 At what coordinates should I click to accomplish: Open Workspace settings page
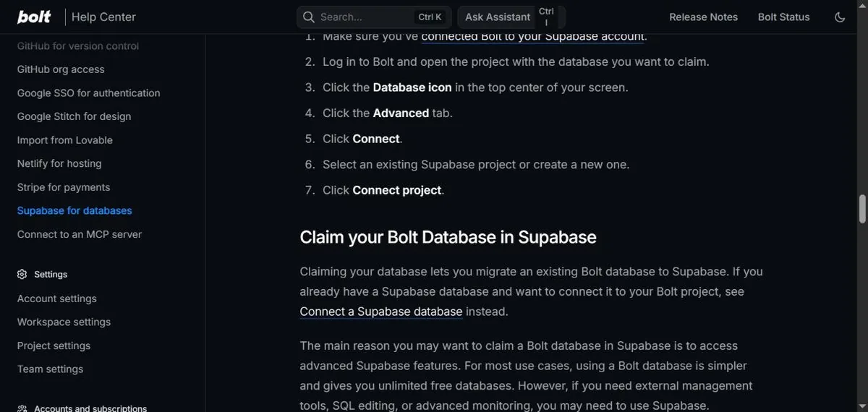(64, 322)
